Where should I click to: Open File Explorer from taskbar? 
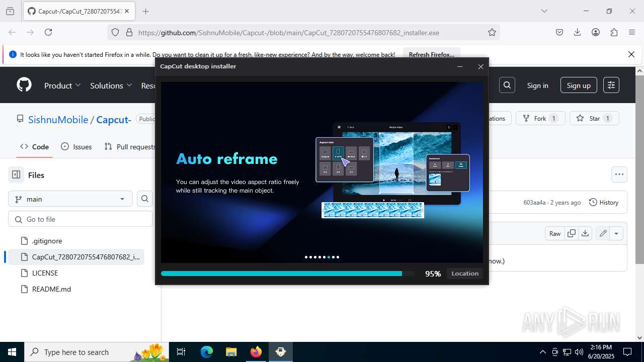click(231, 352)
